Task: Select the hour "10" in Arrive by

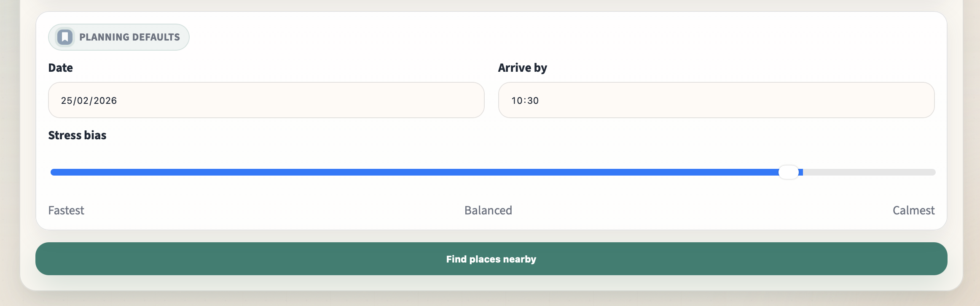Action: [x=516, y=100]
